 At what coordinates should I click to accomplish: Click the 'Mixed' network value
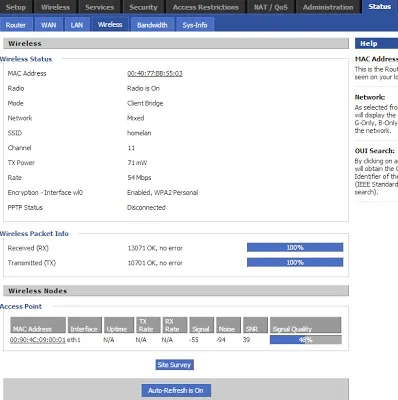pyautogui.click(x=136, y=118)
